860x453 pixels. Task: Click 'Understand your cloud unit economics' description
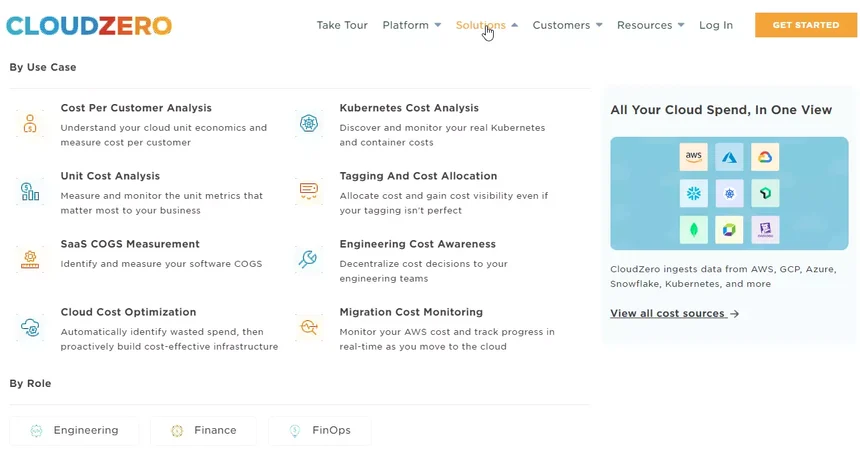(x=163, y=135)
